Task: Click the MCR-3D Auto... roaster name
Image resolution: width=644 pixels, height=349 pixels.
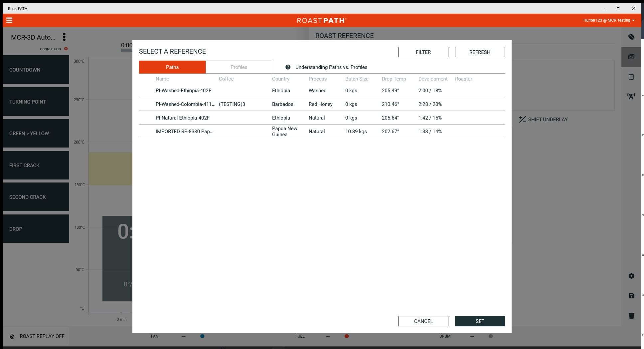Action: 33,37
